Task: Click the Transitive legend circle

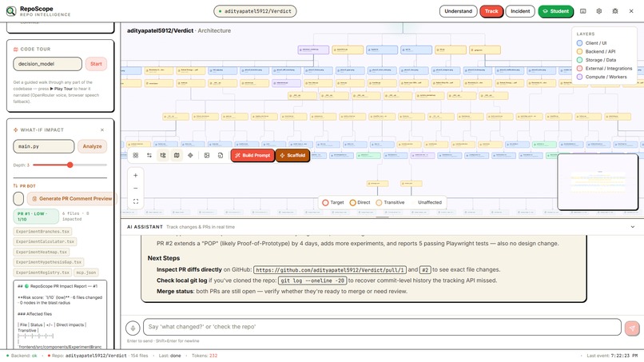Action: [379, 202]
